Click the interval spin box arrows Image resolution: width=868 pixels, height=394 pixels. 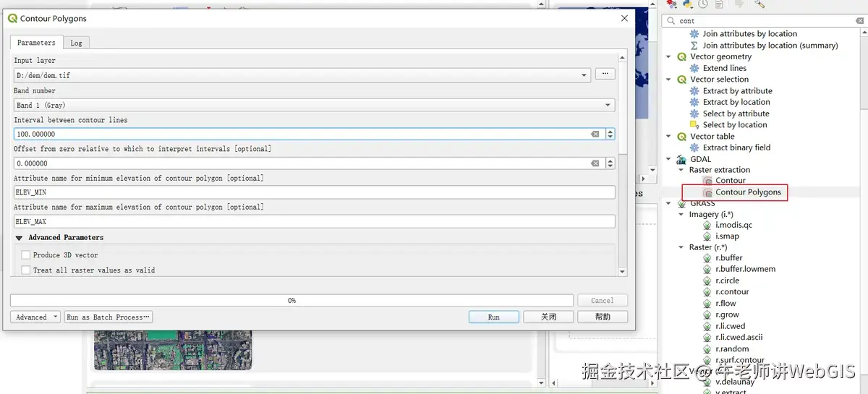coord(610,134)
